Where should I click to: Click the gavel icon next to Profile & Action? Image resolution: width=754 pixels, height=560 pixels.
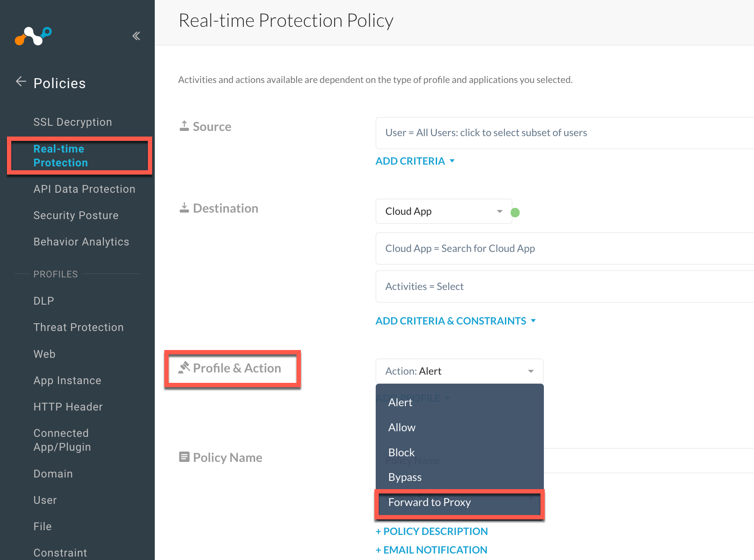click(183, 368)
